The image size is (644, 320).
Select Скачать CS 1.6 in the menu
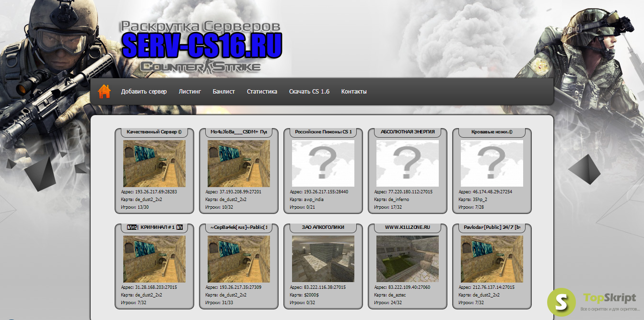coord(309,92)
